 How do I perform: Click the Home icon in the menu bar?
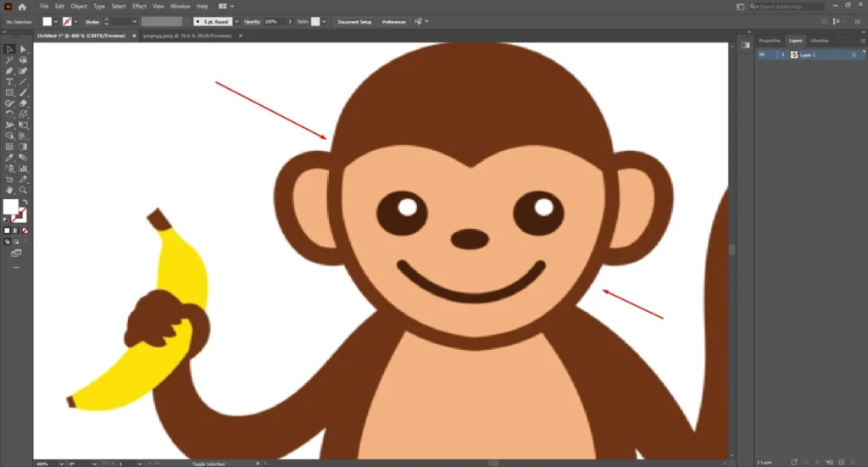[21, 7]
